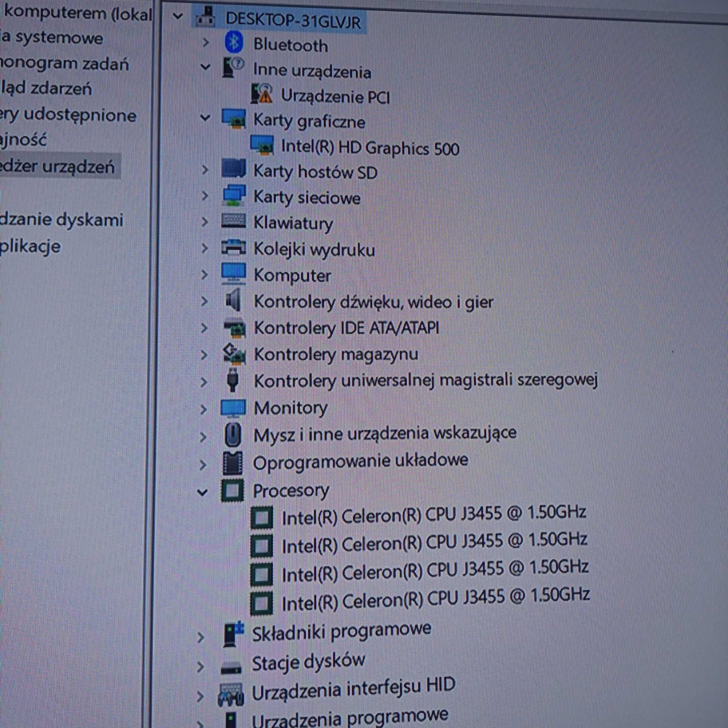Viewport: 728px width, 728px height.
Task: Expand the Kolejki wydruku category
Action: pyautogui.click(x=205, y=248)
